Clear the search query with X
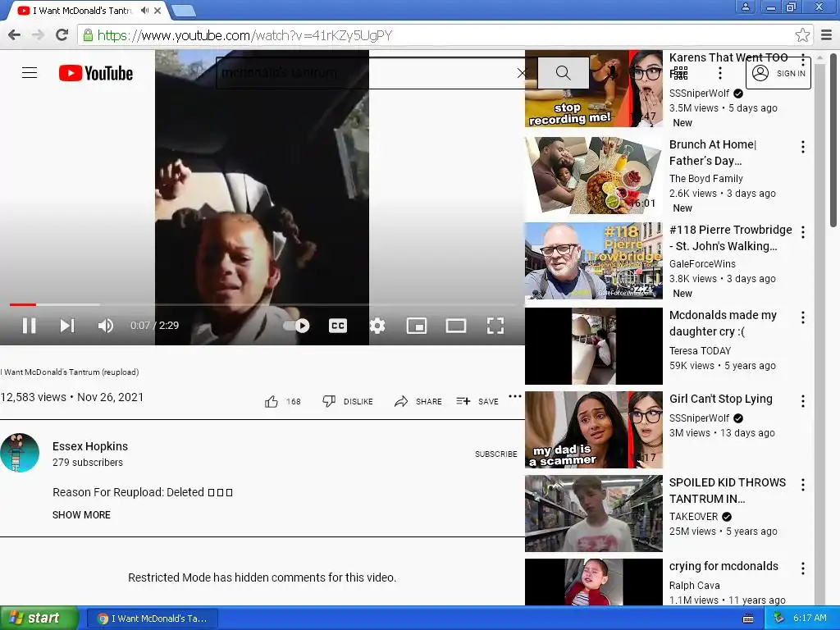This screenshot has width=840, height=630. [522, 73]
